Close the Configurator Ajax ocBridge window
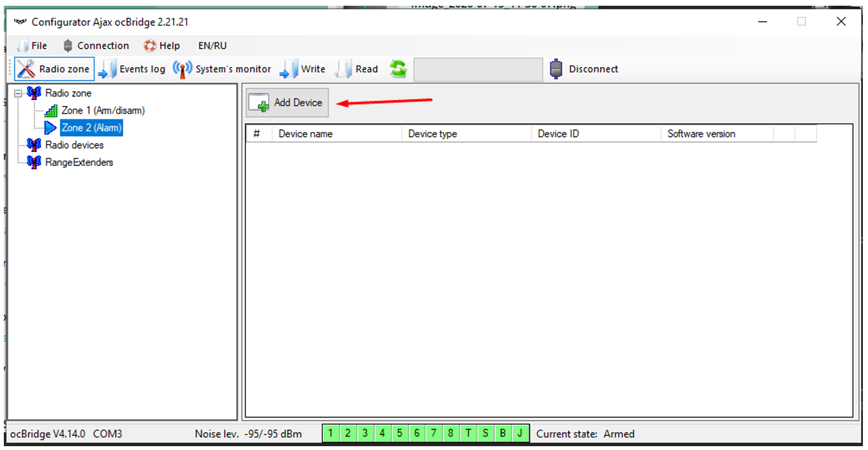Image resolution: width=868 pixels, height=450 pixels. pyautogui.click(x=841, y=22)
